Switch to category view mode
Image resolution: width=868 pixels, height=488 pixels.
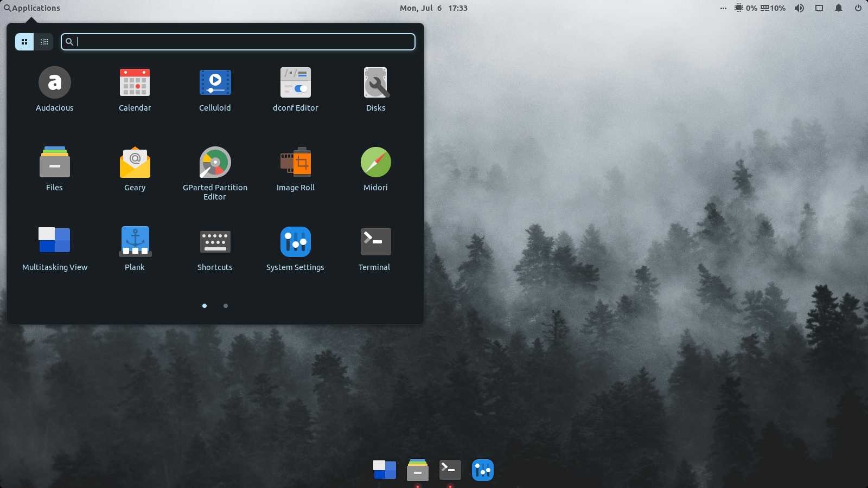tap(44, 42)
